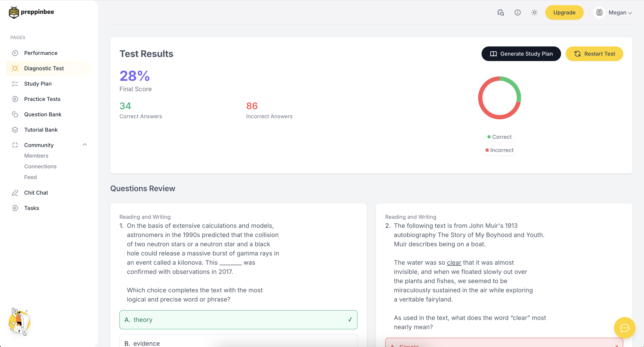Click the Question Bank icon
The height and width of the screenshot is (347, 644).
(x=15, y=114)
